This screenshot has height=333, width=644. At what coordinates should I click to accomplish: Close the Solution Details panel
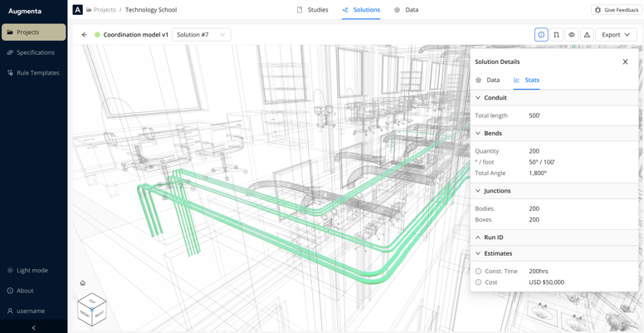click(x=625, y=61)
